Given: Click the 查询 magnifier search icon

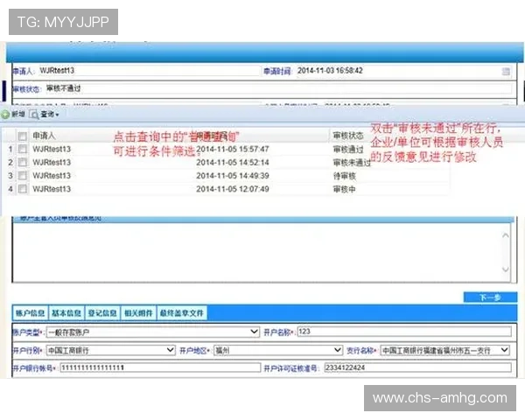Looking at the screenshot, I should [34, 115].
